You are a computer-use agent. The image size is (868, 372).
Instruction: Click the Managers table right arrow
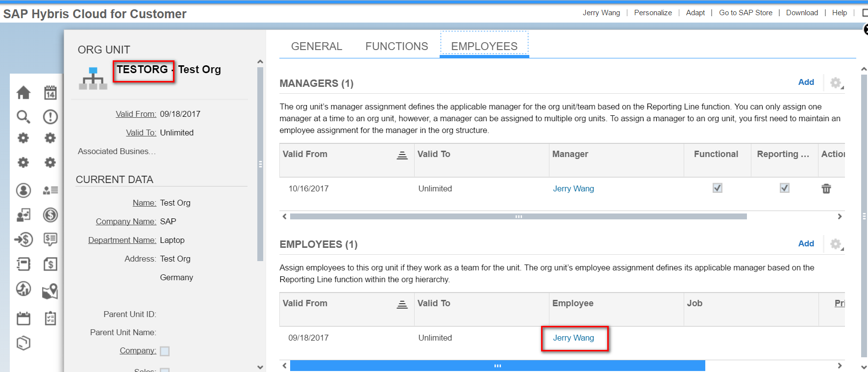[840, 216]
